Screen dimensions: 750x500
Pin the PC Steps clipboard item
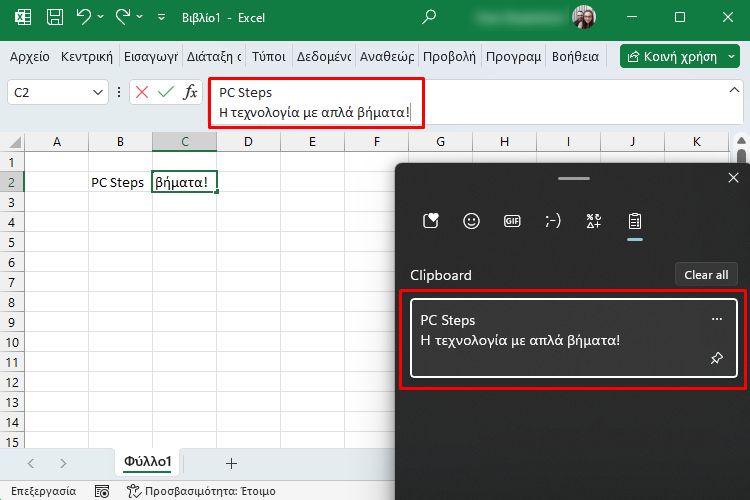tap(717, 358)
